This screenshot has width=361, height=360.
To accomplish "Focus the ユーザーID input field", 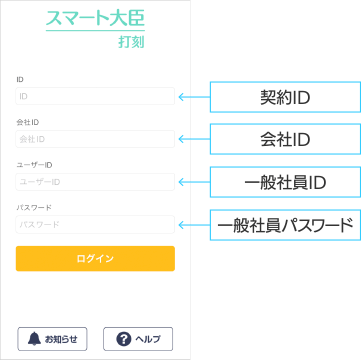I will click(x=95, y=182).
